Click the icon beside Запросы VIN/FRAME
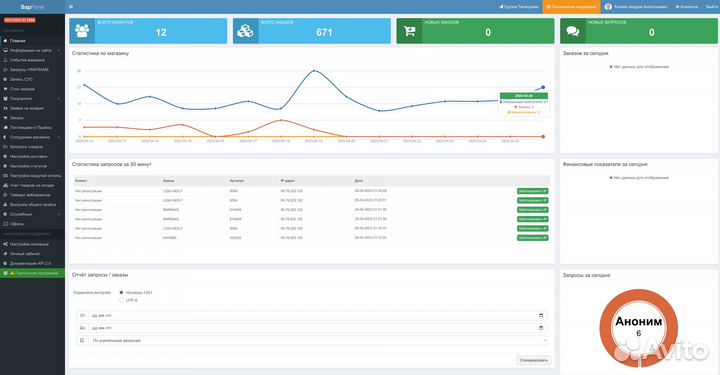This screenshot has width=720, height=375. point(6,70)
